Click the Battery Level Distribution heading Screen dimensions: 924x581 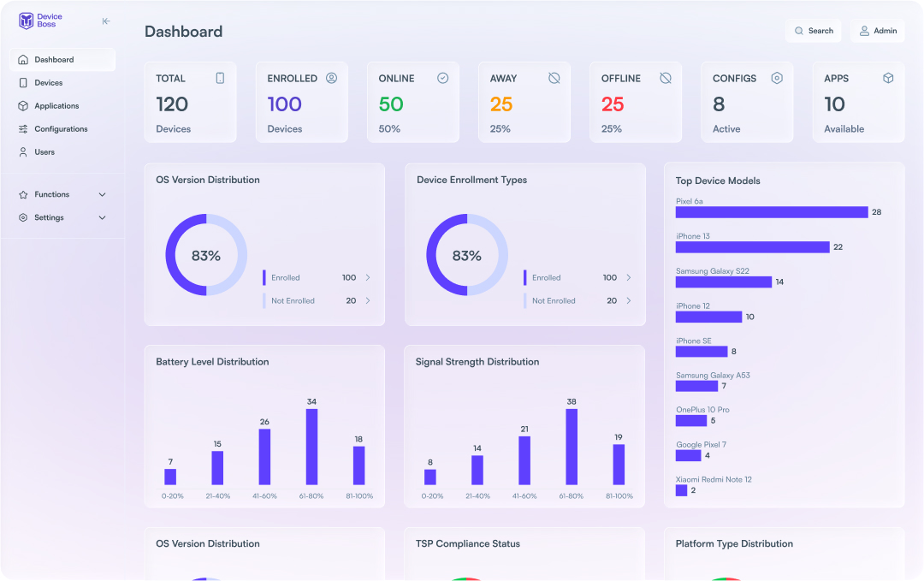point(212,362)
